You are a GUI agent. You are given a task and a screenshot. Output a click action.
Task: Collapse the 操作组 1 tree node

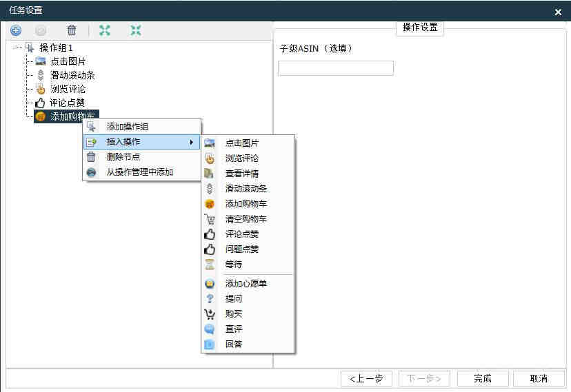pos(16,48)
